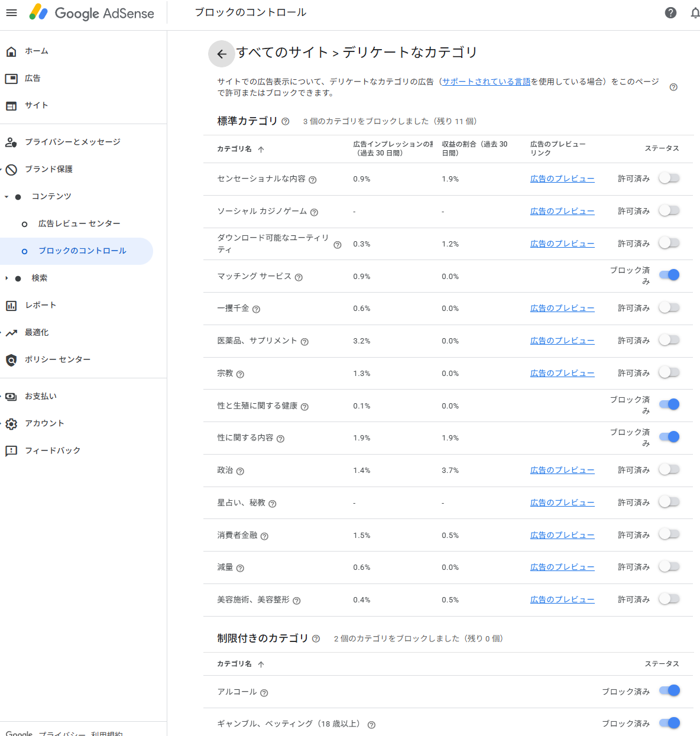This screenshot has width=700, height=736.
Task: Block the センセーショナルな内容 category toggle
Action: point(669,178)
